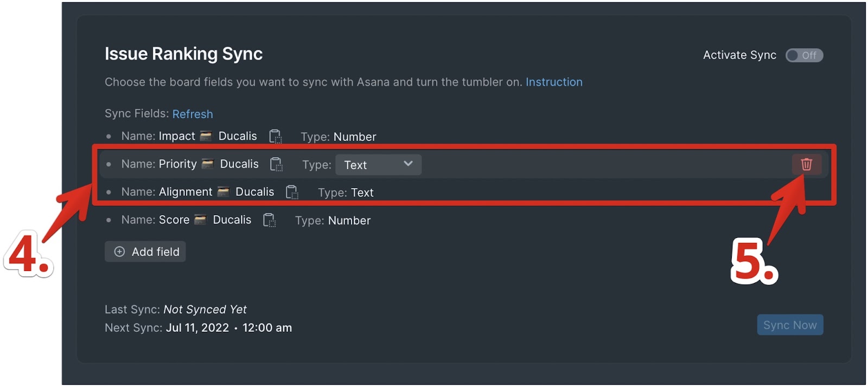
Task: Click the Ducalis board icon beside Priority
Action: click(x=207, y=164)
